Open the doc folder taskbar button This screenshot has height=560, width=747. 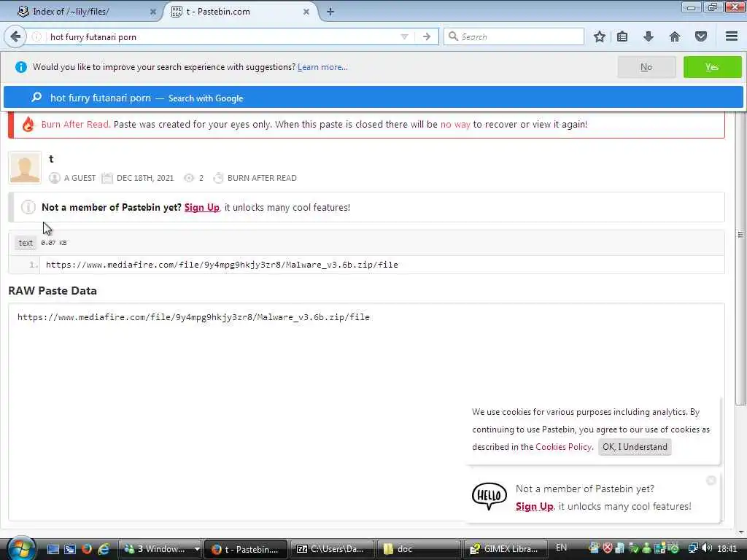point(418,549)
